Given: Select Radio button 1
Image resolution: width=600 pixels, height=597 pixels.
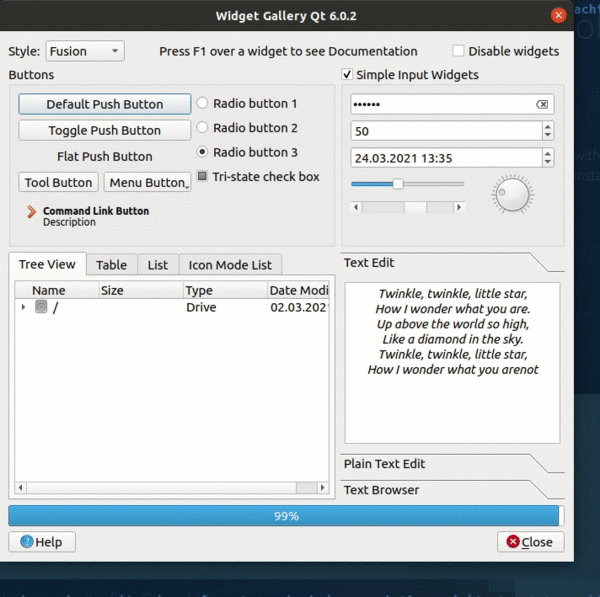Looking at the screenshot, I should (202, 103).
